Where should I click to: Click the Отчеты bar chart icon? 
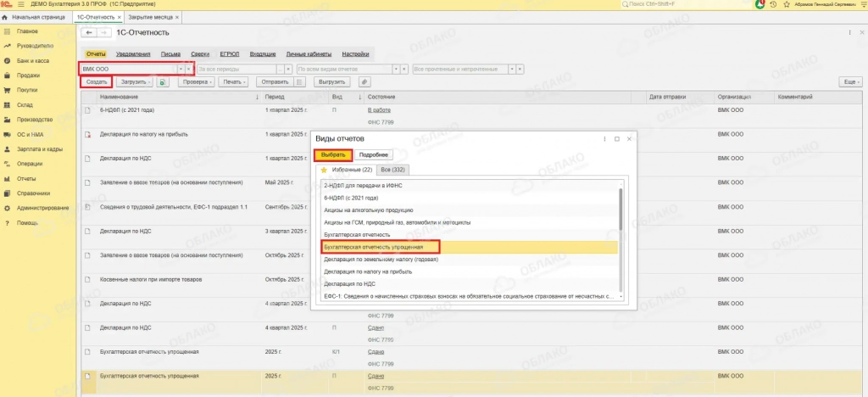coord(7,179)
